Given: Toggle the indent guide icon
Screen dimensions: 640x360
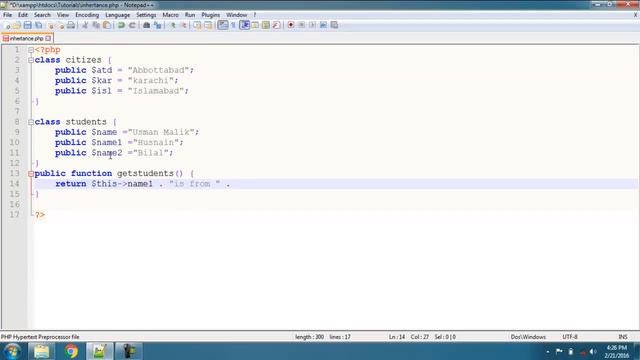Looking at the screenshot, I should click(x=244, y=25).
